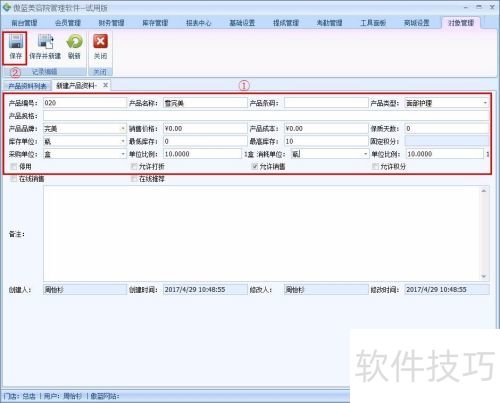Click the 保存 save icon
Screen dimensions: 500x403
[x=15, y=42]
